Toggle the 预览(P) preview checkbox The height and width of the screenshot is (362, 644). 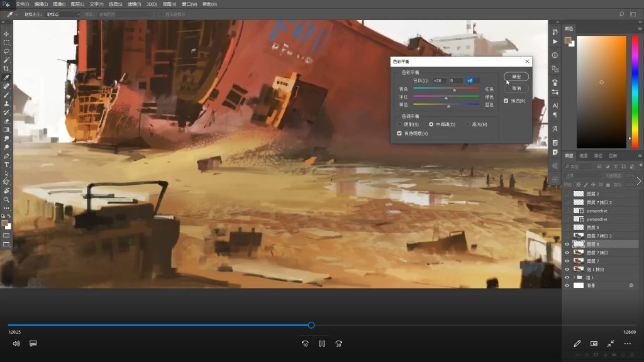pos(507,101)
